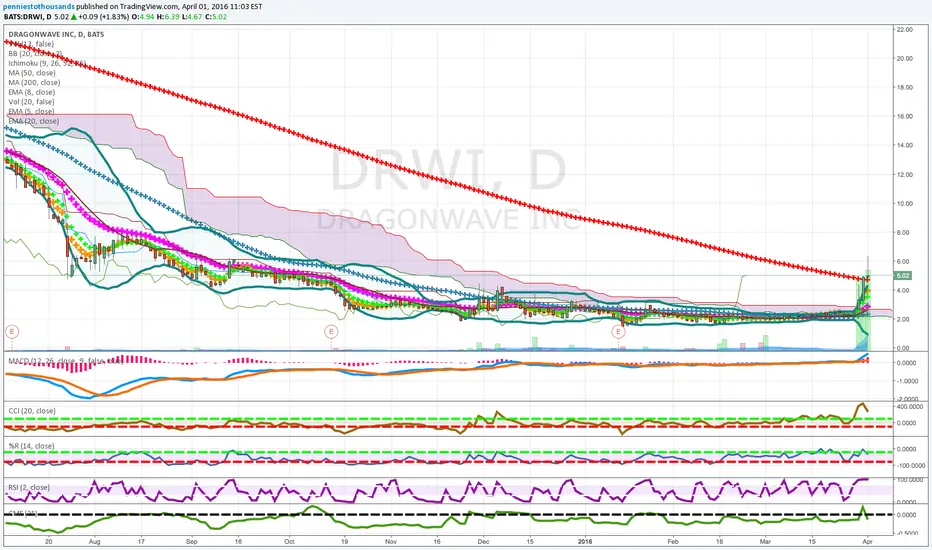Screen dimensions: 932x550
Task: Select the 'EMA (8, close)' indicator label
Action: click(32, 92)
